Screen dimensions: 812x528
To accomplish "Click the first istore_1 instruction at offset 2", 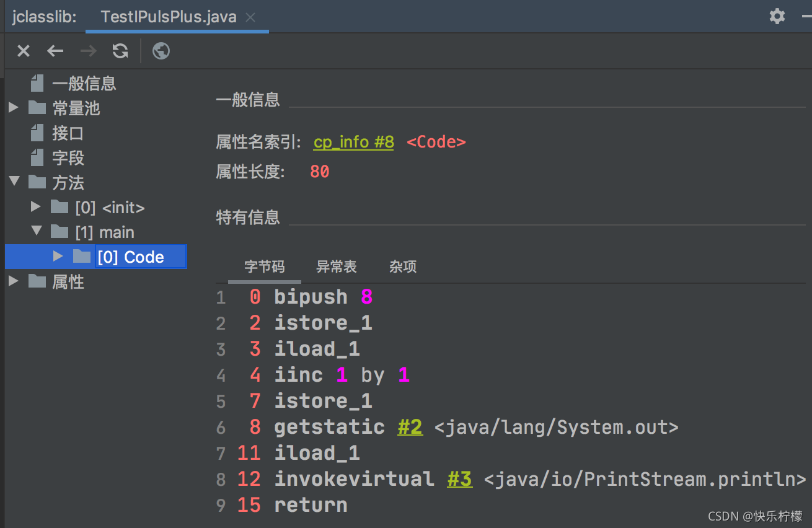I will point(324,323).
